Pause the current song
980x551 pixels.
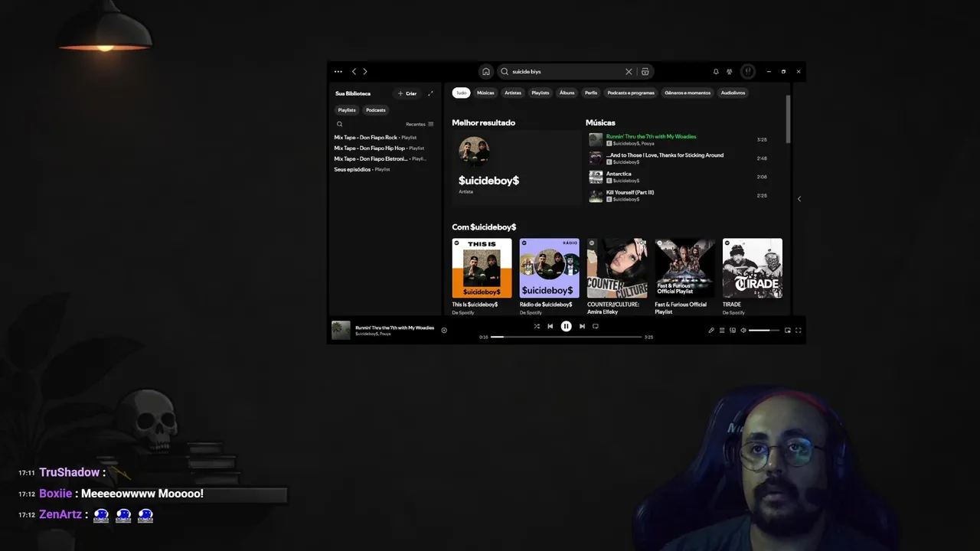(x=566, y=326)
